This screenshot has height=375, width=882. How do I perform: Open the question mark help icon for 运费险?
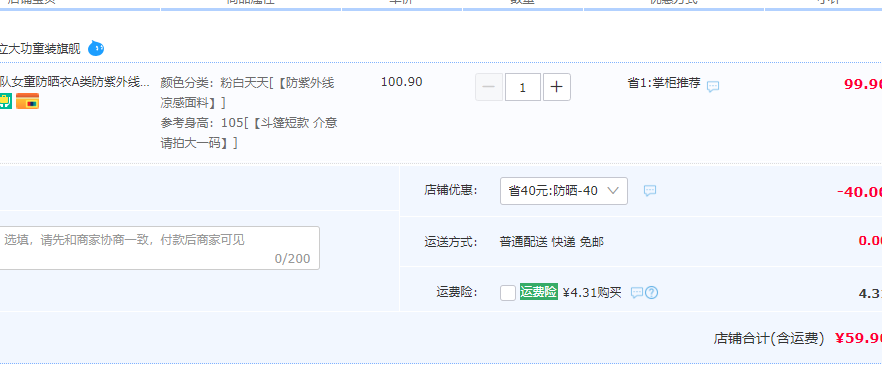pyautogui.click(x=651, y=292)
